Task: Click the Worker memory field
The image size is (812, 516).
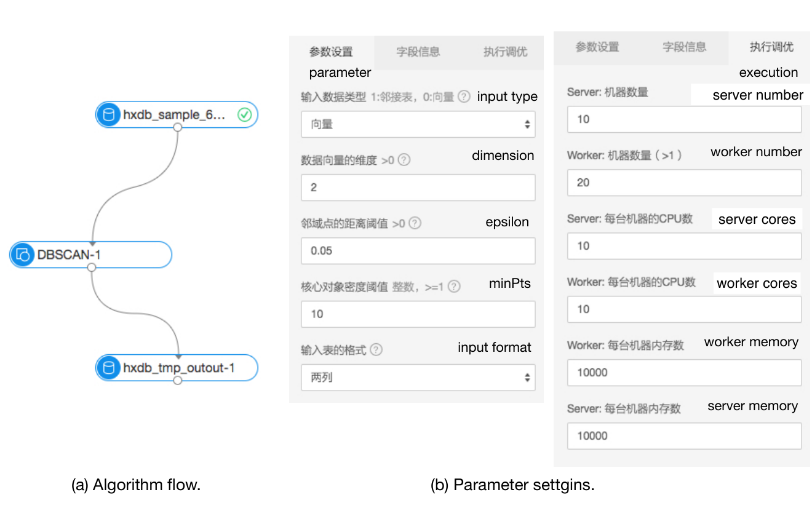Action: [x=684, y=373]
